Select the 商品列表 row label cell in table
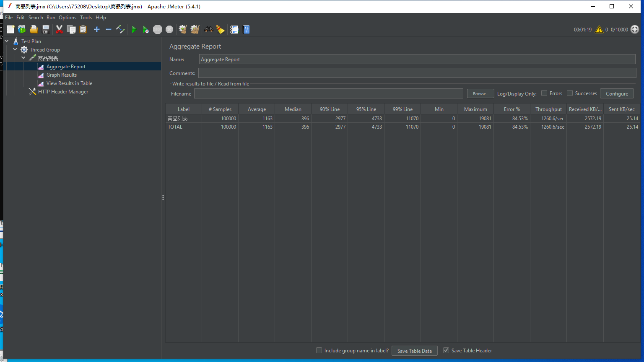644x362 pixels. [184, 118]
